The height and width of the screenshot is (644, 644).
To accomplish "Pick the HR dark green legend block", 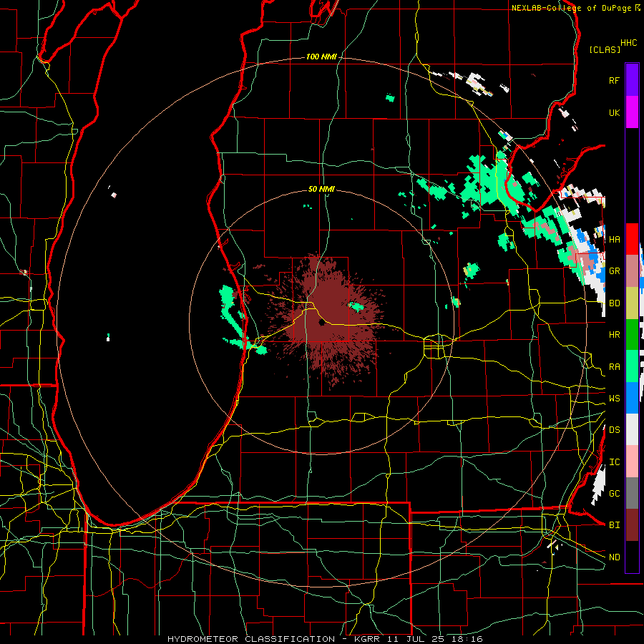I will click(x=632, y=335).
